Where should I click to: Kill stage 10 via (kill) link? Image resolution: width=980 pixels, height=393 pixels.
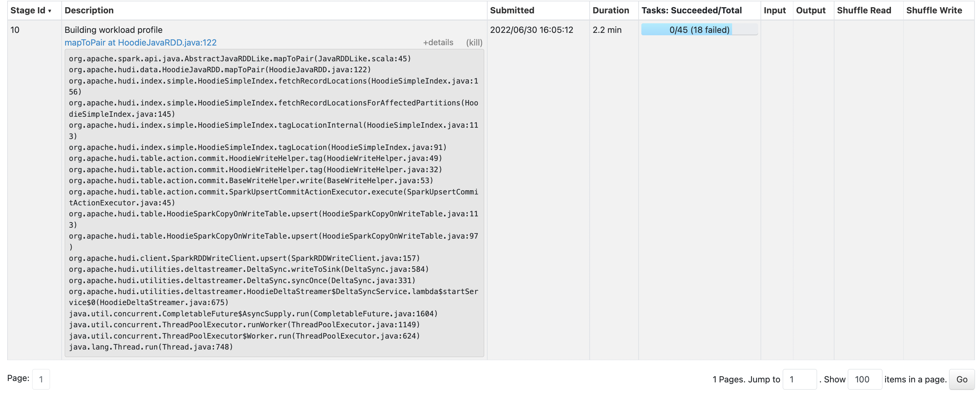pos(474,42)
